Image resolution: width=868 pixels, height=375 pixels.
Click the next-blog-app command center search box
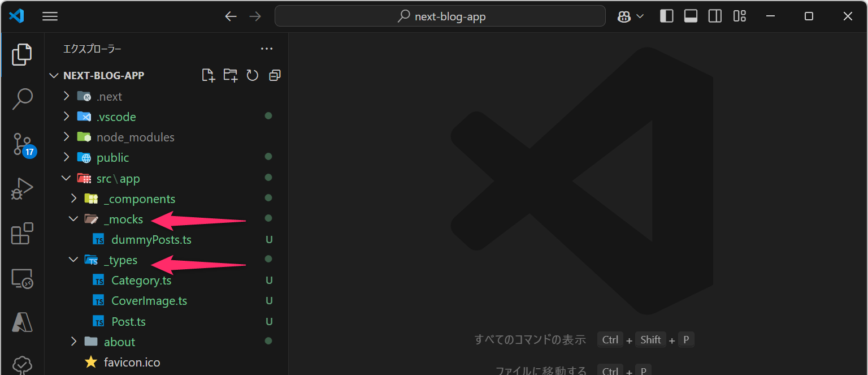440,16
